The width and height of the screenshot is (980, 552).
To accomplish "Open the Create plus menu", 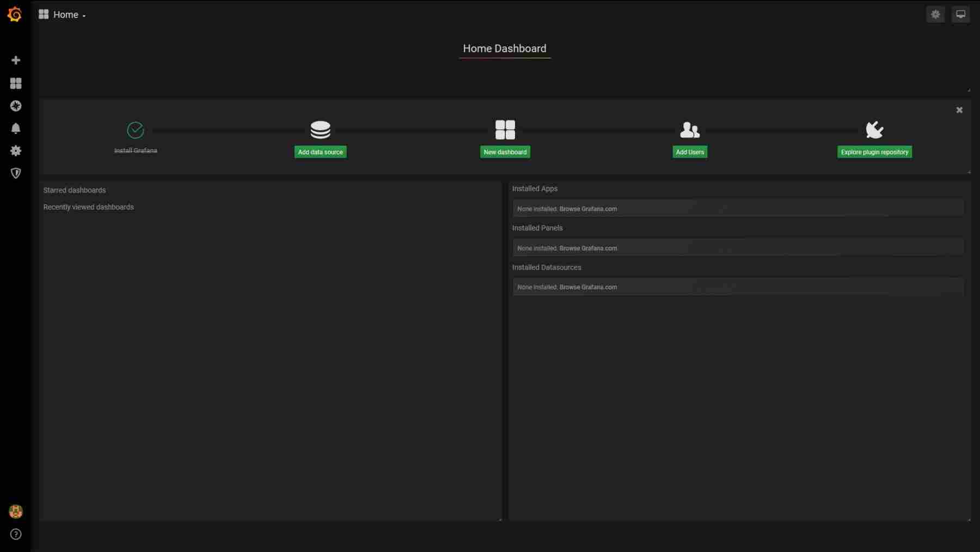I will point(16,60).
